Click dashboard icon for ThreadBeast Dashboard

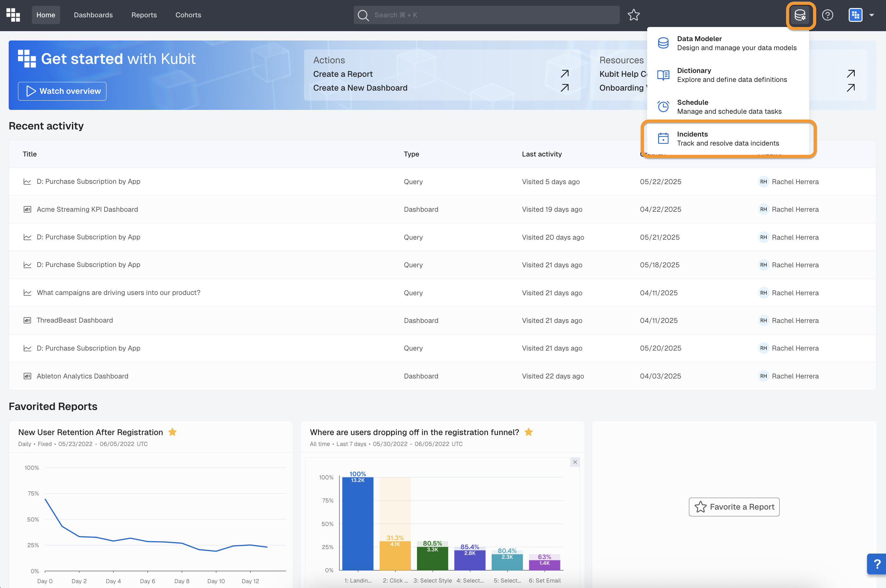pos(27,320)
